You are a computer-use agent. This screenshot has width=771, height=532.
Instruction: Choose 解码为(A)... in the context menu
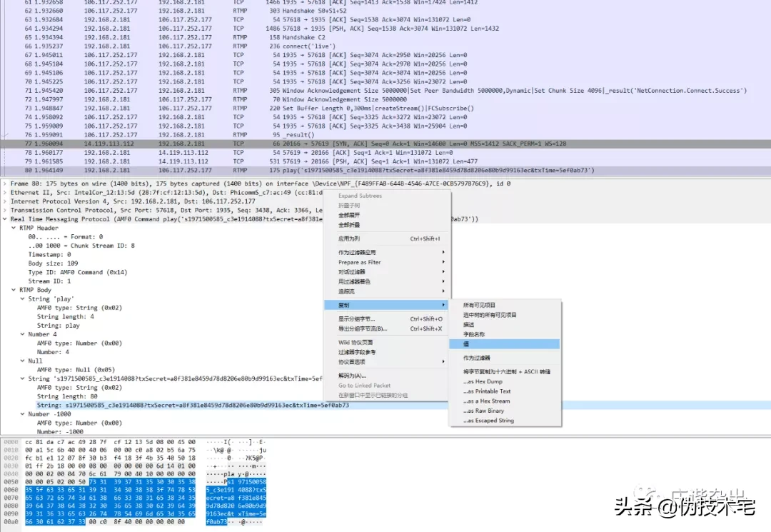386,376
